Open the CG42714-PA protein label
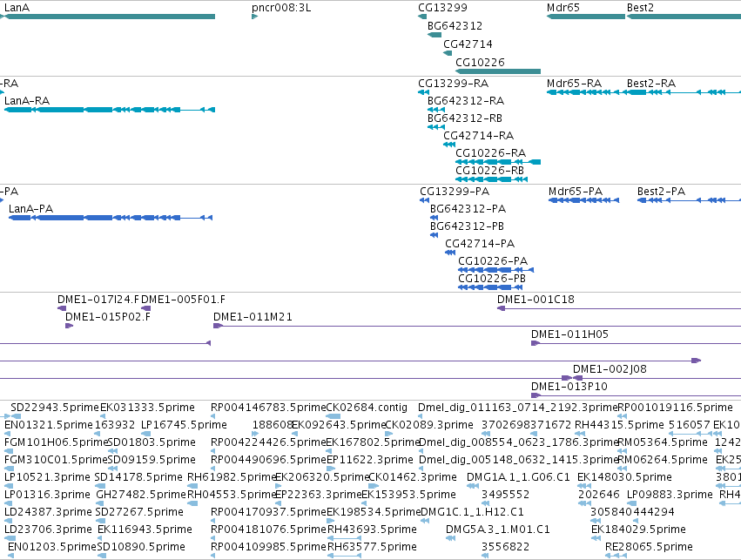 coord(480,244)
